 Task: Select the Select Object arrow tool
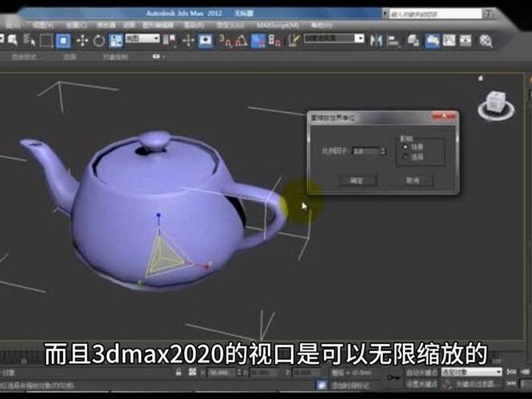pyautogui.click(x=13, y=41)
